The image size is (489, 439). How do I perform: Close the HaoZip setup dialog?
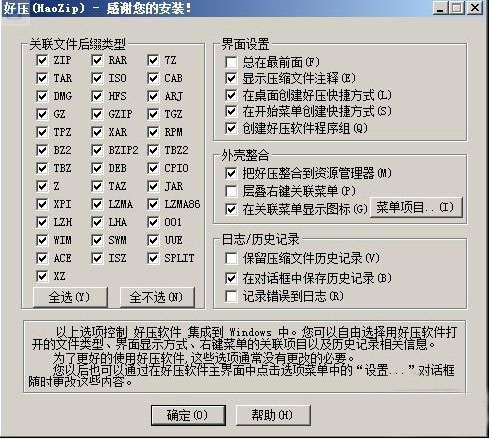[475, 8]
